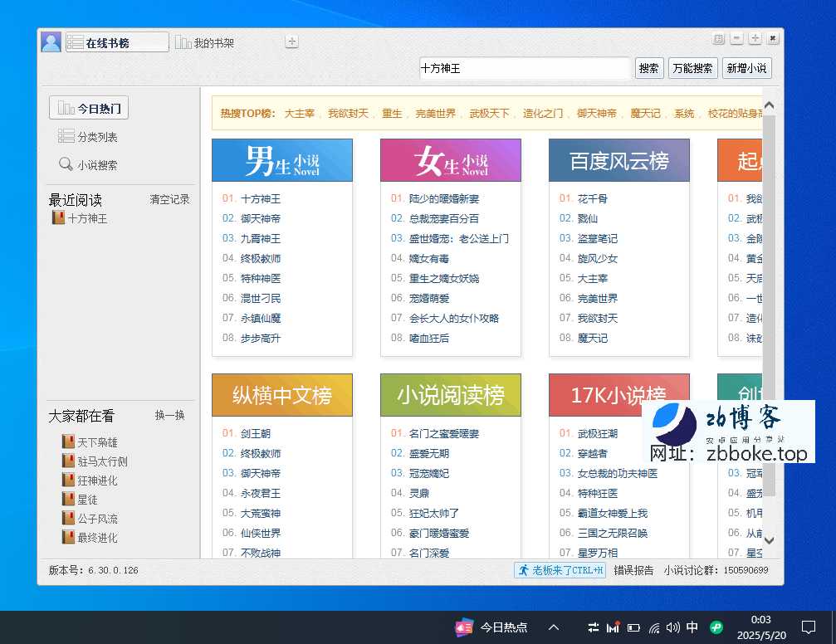Click hot search term 造化之门
This screenshot has width=836, height=644.
pos(543,114)
